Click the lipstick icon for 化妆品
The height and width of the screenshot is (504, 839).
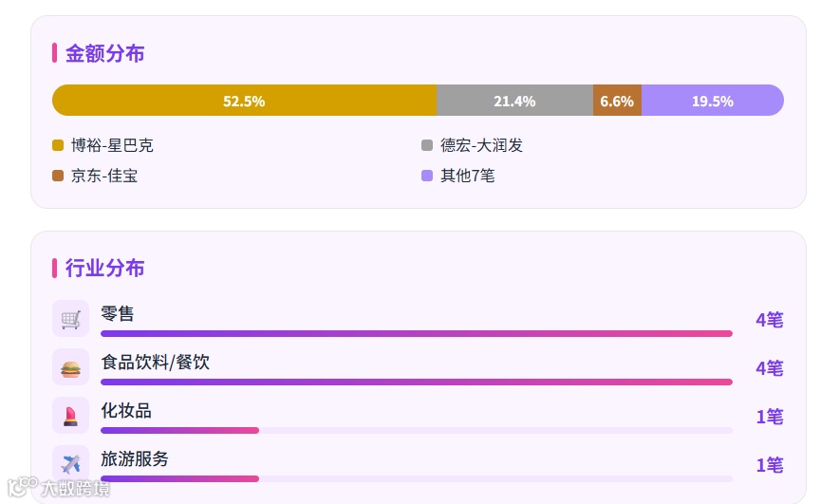coord(70,416)
